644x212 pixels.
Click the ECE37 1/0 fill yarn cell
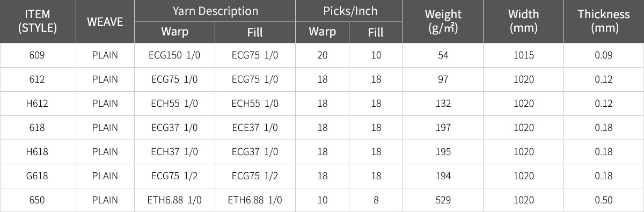tap(255, 128)
